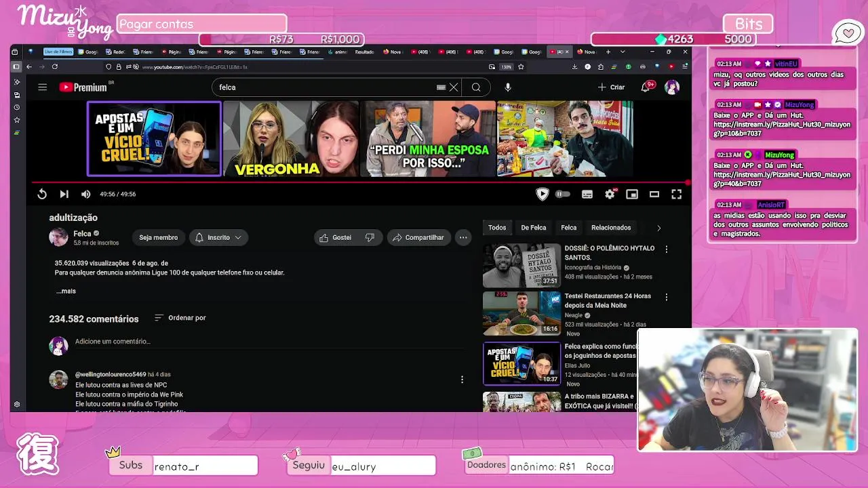Image resolution: width=868 pixels, height=488 pixels.
Task: Click the Gostei like button
Action: pos(336,237)
